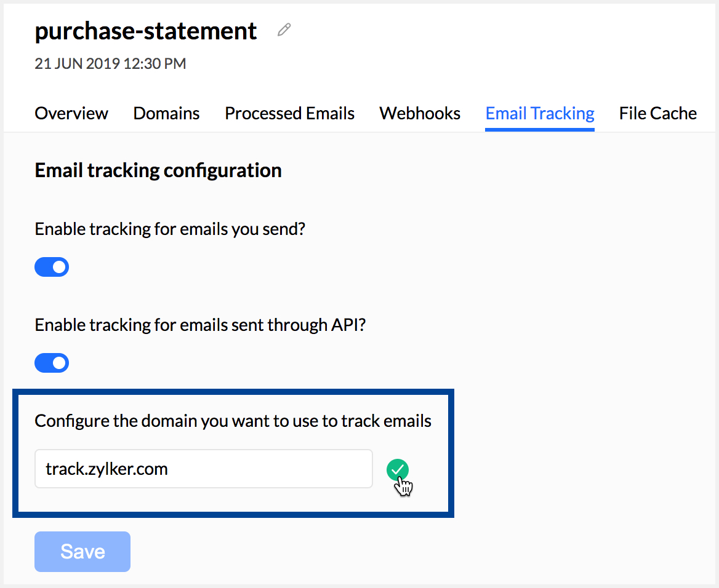Click 'Configure the domain you want to use' label

pos(233,421)
